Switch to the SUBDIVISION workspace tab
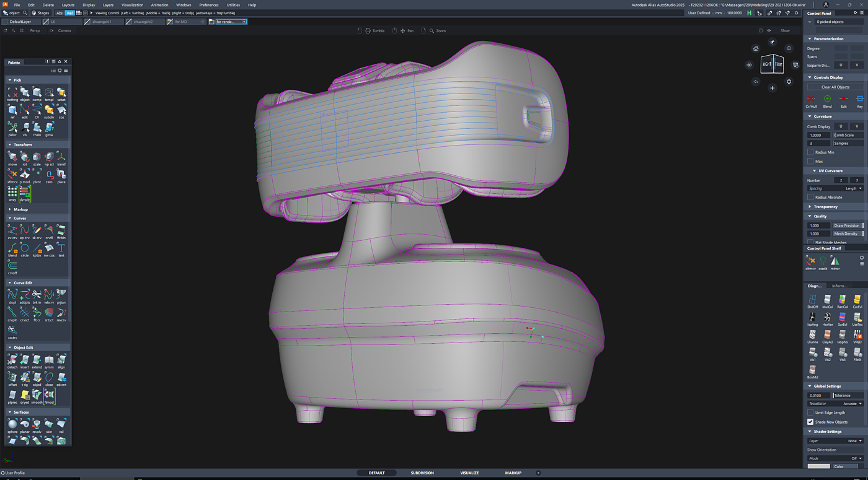 pos(422,473)
